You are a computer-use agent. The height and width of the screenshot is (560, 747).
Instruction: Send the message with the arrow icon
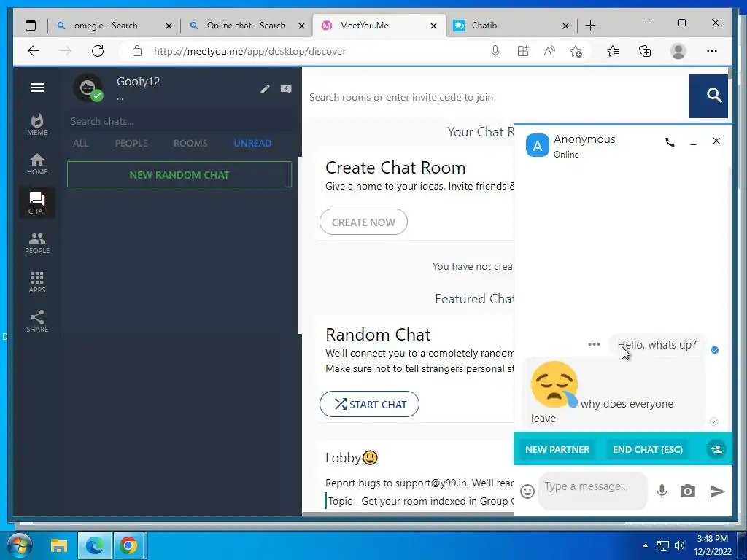coord(717,491)
